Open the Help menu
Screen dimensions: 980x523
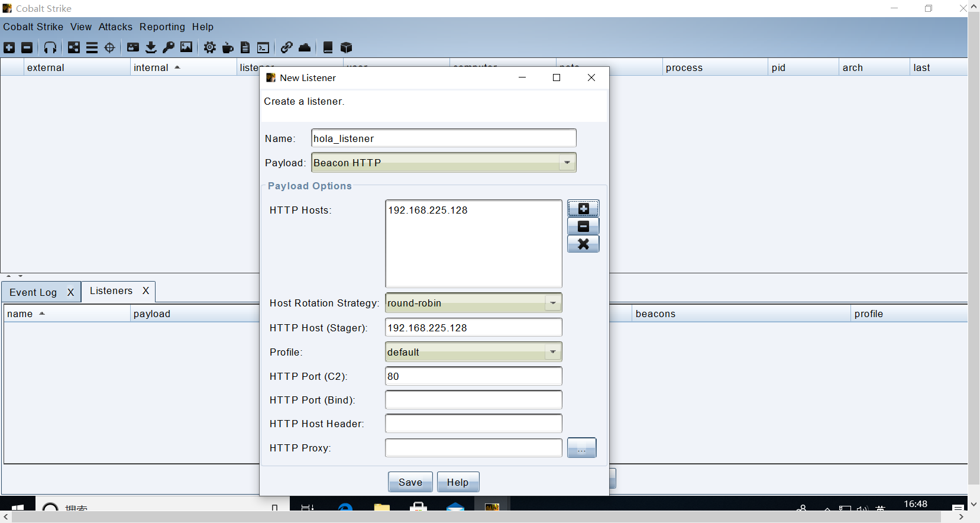click(x=203, y=27)
